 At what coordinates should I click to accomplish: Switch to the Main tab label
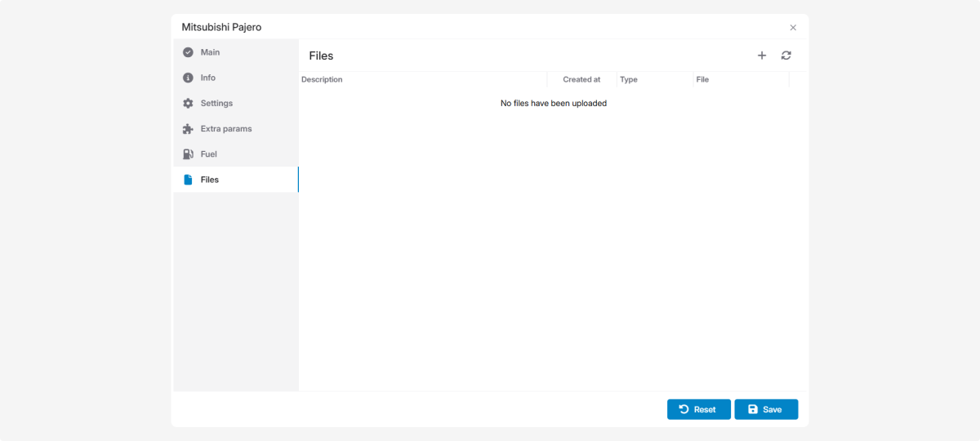[210, 52]
